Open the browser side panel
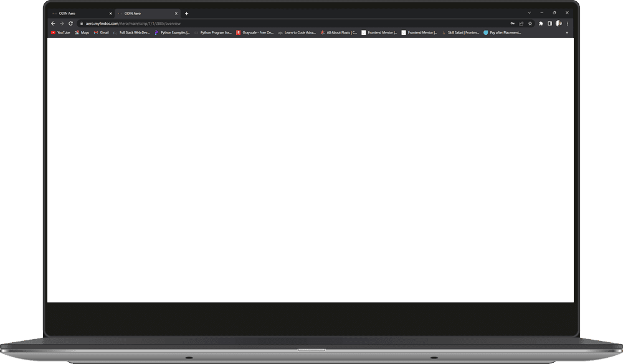623x364 pixels. 549,24
